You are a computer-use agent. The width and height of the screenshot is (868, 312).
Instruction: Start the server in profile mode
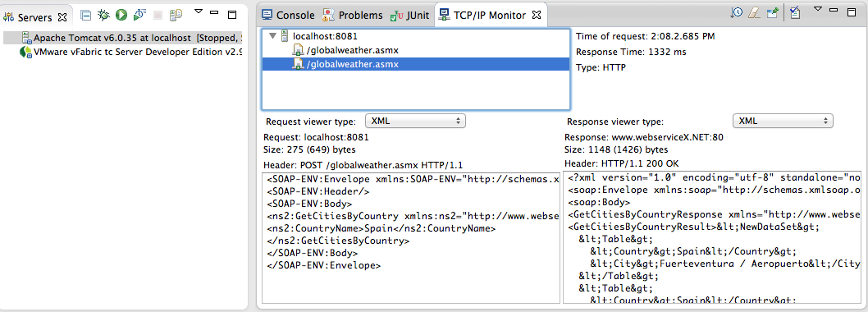click(139, 16)
